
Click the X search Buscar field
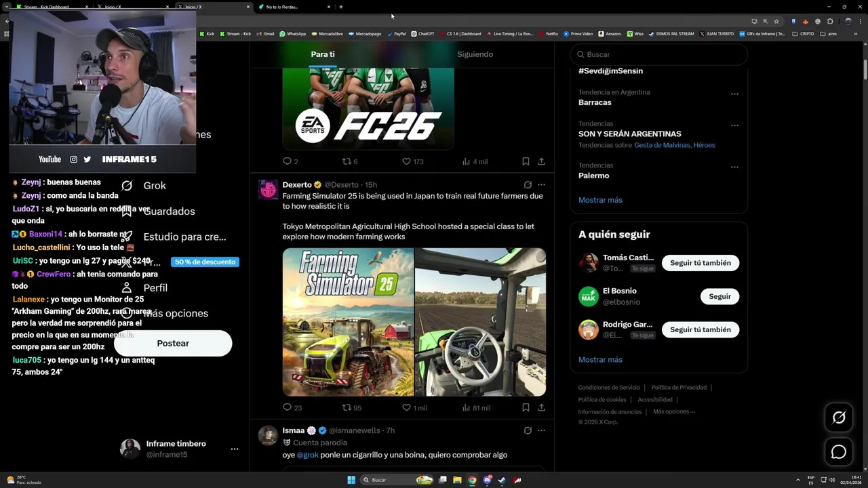(x=658, y=54)
